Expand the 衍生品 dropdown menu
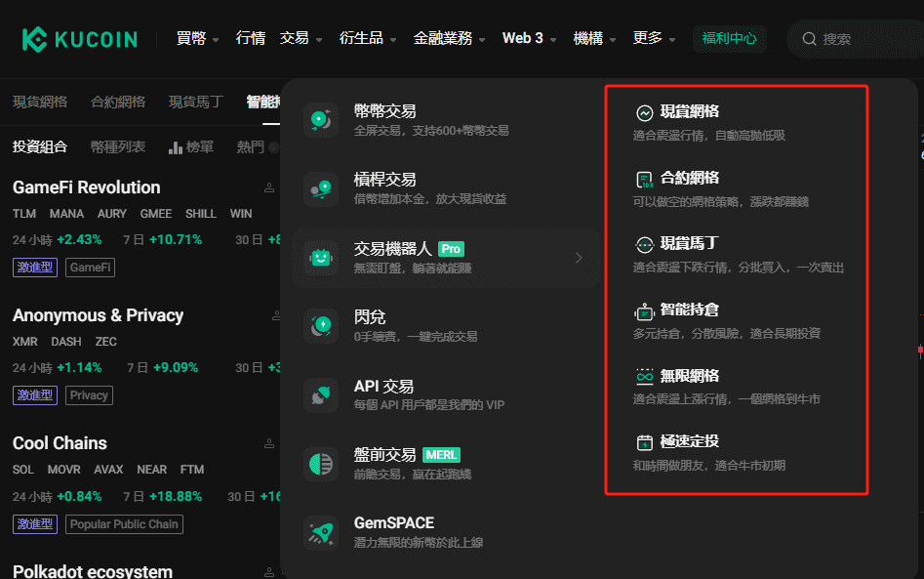Screen dimensions: 924x579 368,39
